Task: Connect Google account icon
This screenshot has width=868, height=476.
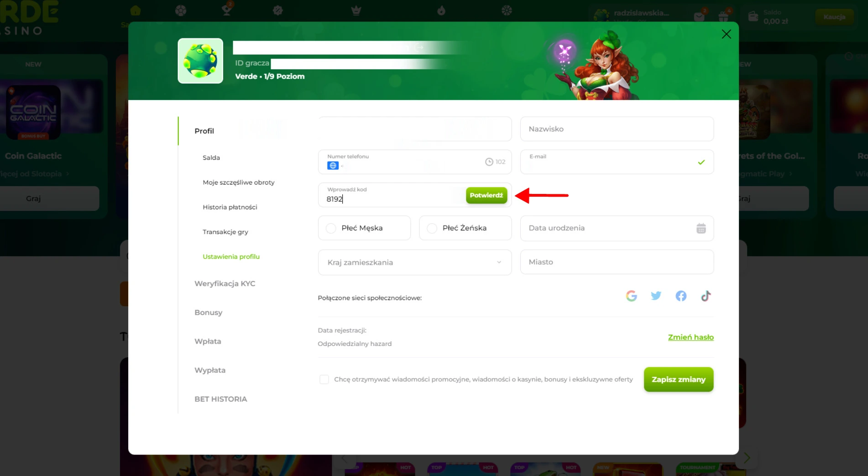Action: coord(631,296)
